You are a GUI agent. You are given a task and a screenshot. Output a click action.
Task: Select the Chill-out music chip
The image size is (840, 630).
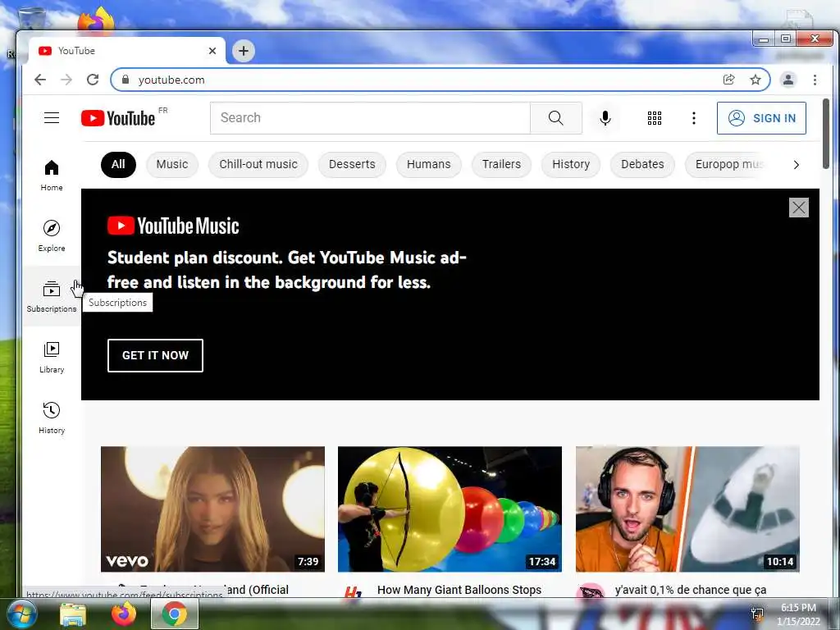(258, 164)
